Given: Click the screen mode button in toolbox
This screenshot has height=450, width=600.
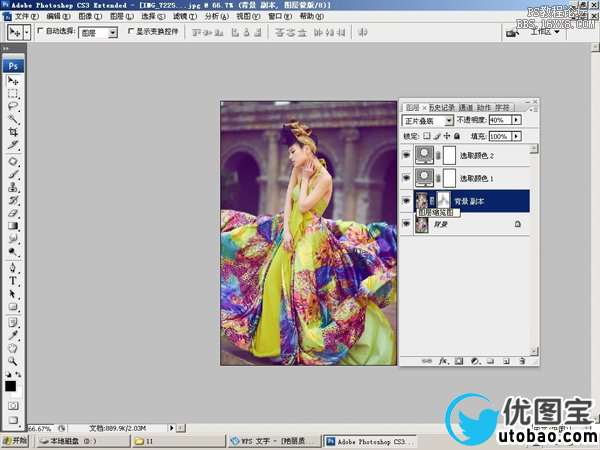Looking at the screenshot, I should click(13, 420).
